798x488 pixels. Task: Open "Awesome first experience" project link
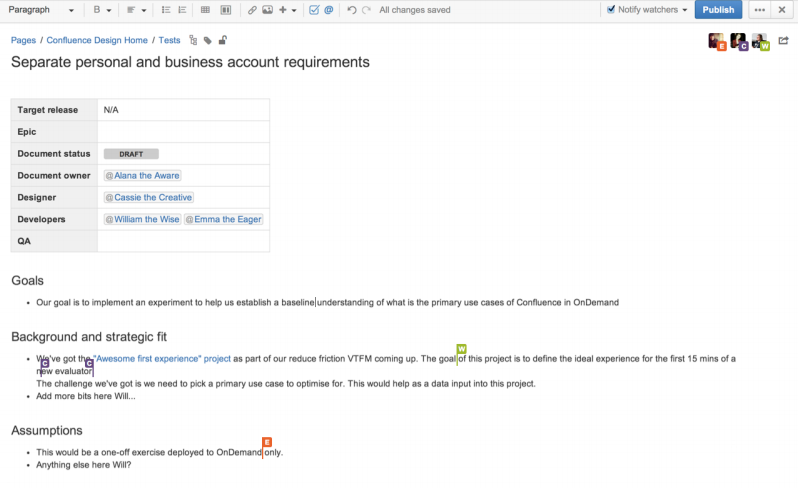pos(162,359)
